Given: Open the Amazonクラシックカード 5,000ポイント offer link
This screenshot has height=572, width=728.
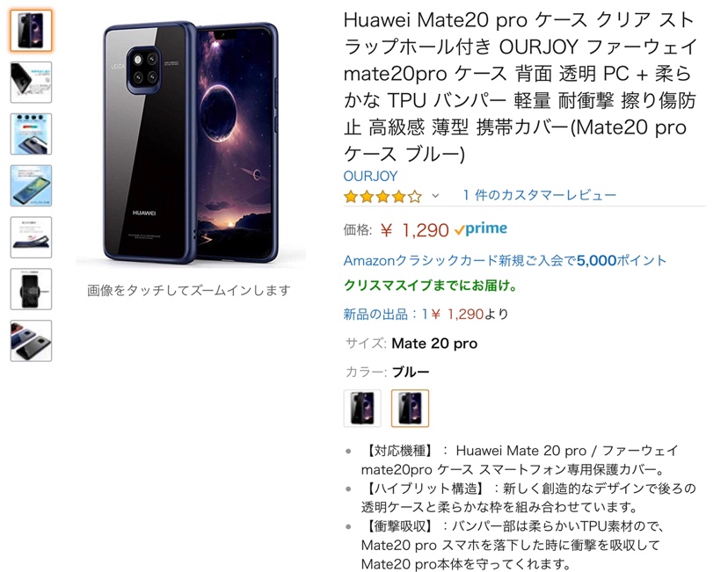Looking at the screenshot, I should click(505, 260).
